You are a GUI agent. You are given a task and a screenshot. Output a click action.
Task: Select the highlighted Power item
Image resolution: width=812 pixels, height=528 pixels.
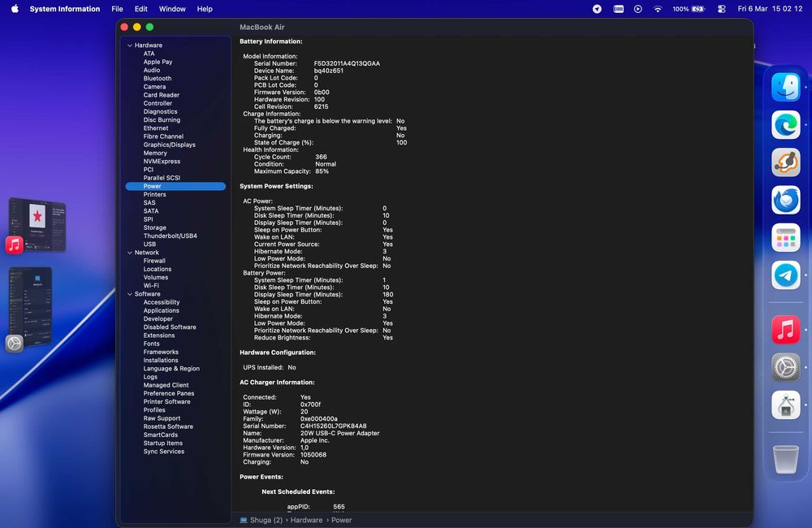[x=175, y=187]
